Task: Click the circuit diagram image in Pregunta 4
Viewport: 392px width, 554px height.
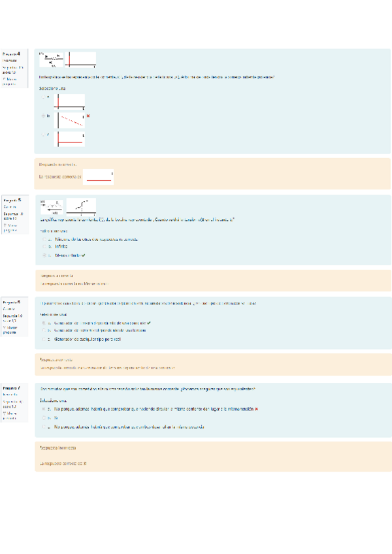Action: click(52, 59)
